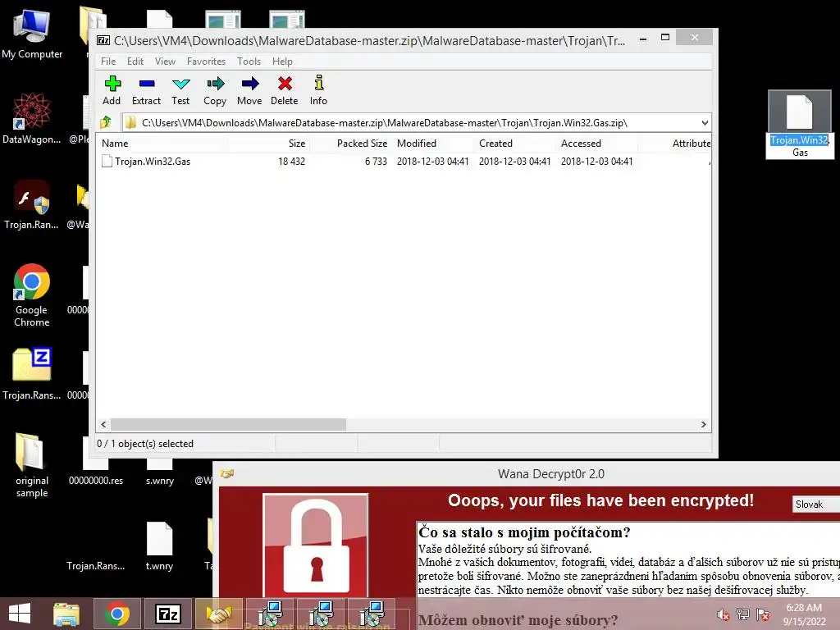Screen dimensions: 840x630
Task: Open the language dropdown showing Slovak
Action: click(x=816, y=504)
